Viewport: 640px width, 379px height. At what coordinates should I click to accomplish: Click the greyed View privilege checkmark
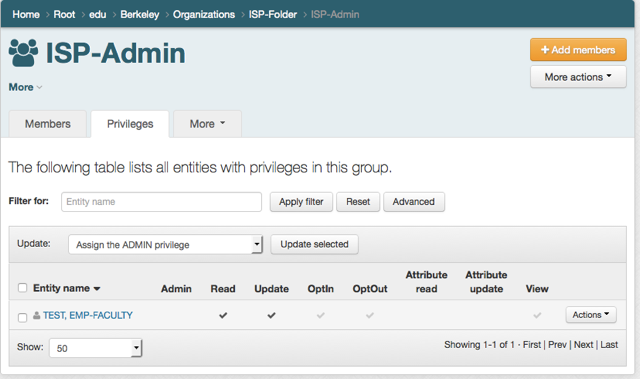point(537,315)
